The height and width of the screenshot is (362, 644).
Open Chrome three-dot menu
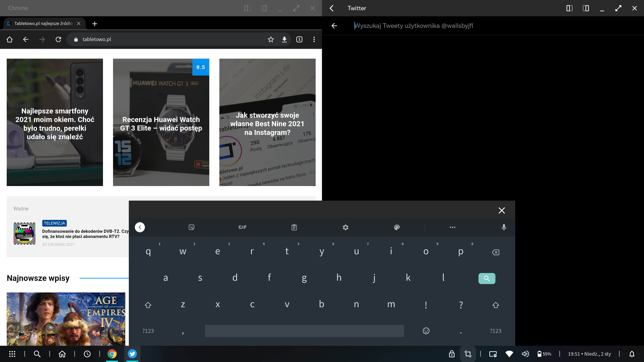(314, 39)
